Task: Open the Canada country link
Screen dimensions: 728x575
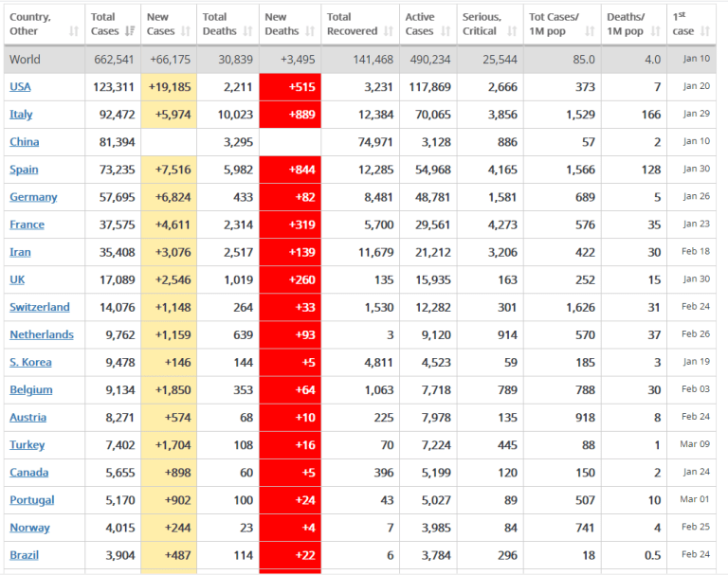Action: tap(28, 473)
